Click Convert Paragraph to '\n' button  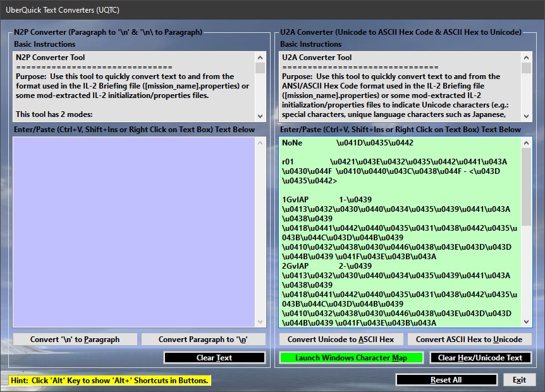point(204,340)
